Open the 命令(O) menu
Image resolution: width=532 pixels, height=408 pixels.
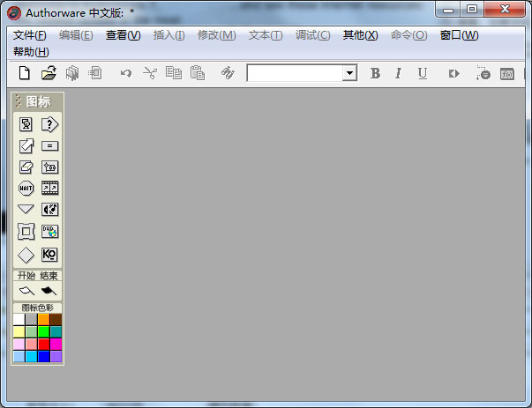pos(408,35)
